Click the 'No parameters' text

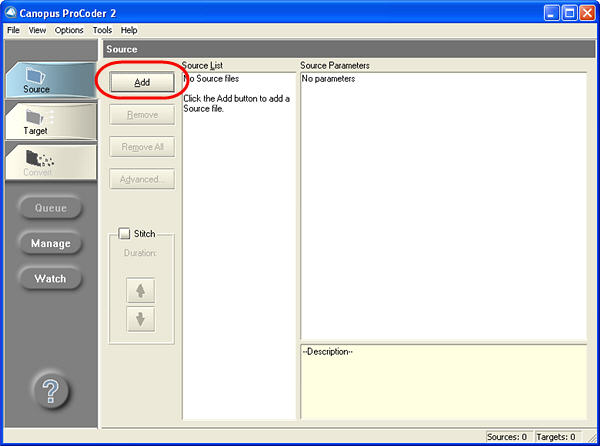[x=328, y=79]
